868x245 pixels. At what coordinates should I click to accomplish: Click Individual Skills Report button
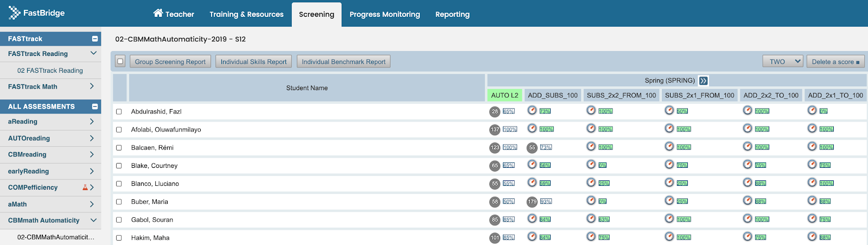tap(253, 61)
